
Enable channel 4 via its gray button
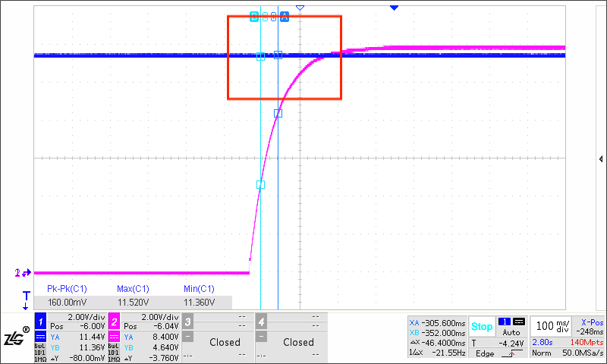tap(261, 322)
